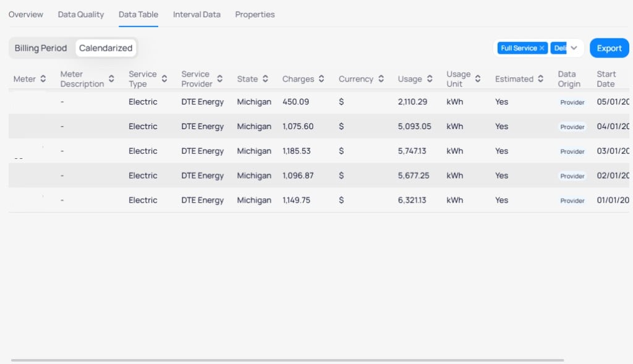The width and height of the screenshot is (633, 364).
Task: Click the Full Service filter tag label
Action: click(519, 48)
